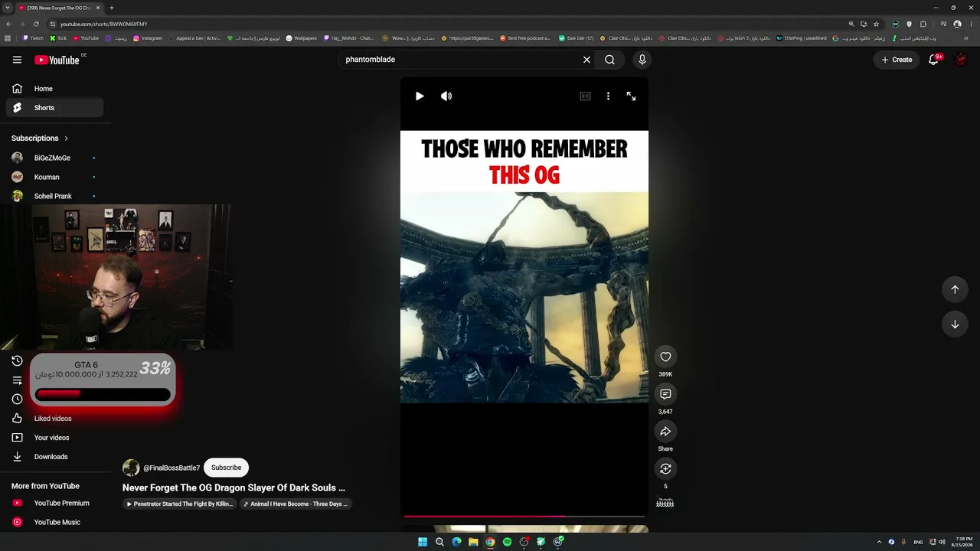Screen dimensions: 980x551
Task: Open the Twitch bookmark
Action: pyautogui.click(x=34, y=38)
